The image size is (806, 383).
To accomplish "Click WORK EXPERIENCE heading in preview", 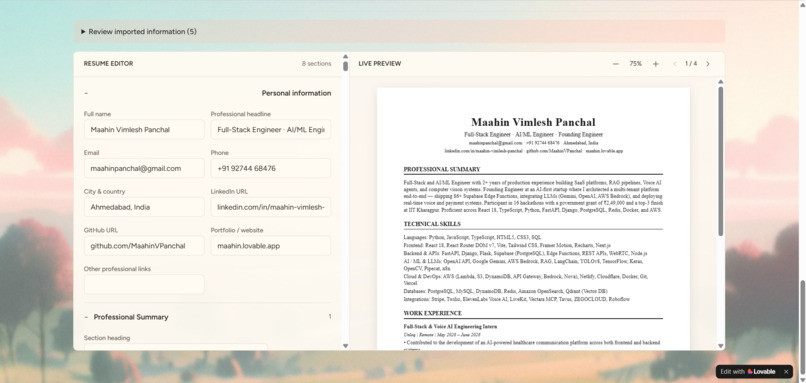I will coord(433,313).
